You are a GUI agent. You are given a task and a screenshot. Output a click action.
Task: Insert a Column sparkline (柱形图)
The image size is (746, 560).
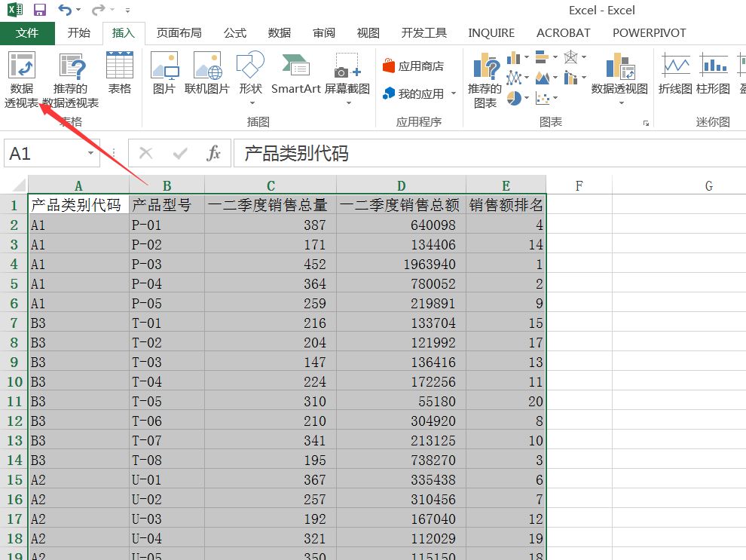click(x=713, y=73)
